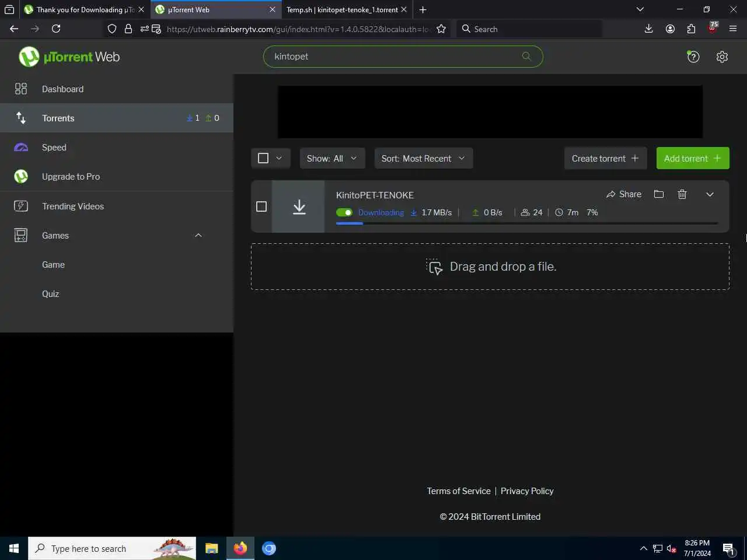Click the taskbar clock showing 8:26 PM

tap(697, 548)
